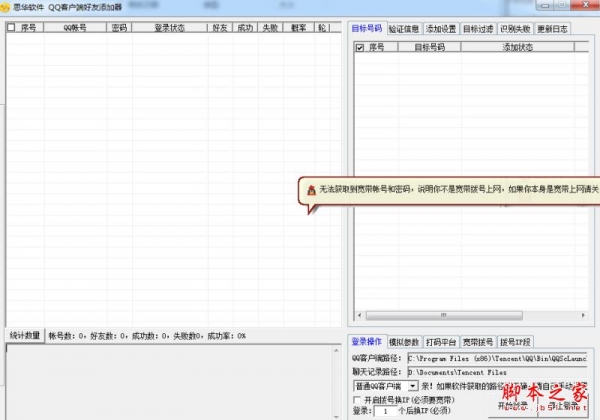Click the warning icon in balloon tooltip

(311, 190)
